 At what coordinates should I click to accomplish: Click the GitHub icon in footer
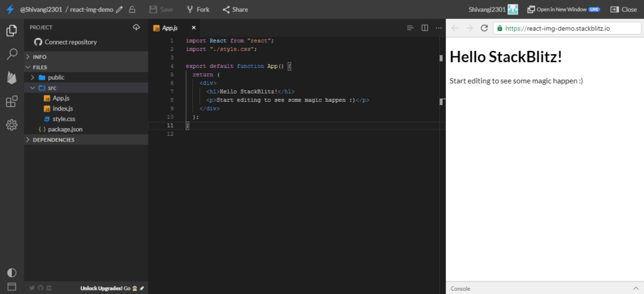[x=40, y=288]
